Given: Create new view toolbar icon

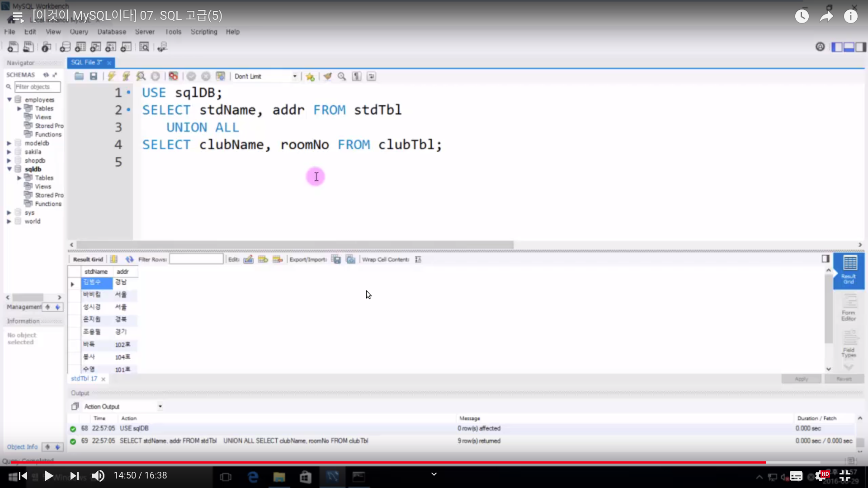Looking at the screenshot, I should [x=95, y=47].
